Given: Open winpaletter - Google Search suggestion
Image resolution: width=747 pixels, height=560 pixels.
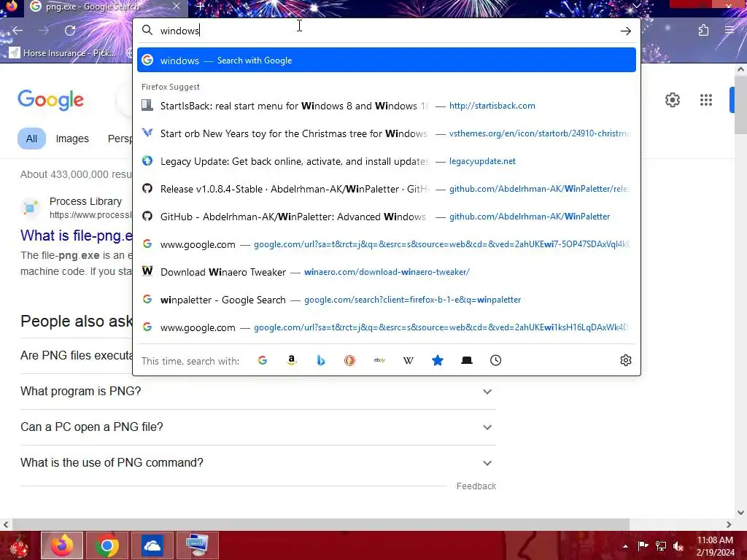Looking at the screenshot, I should [387, 300].
